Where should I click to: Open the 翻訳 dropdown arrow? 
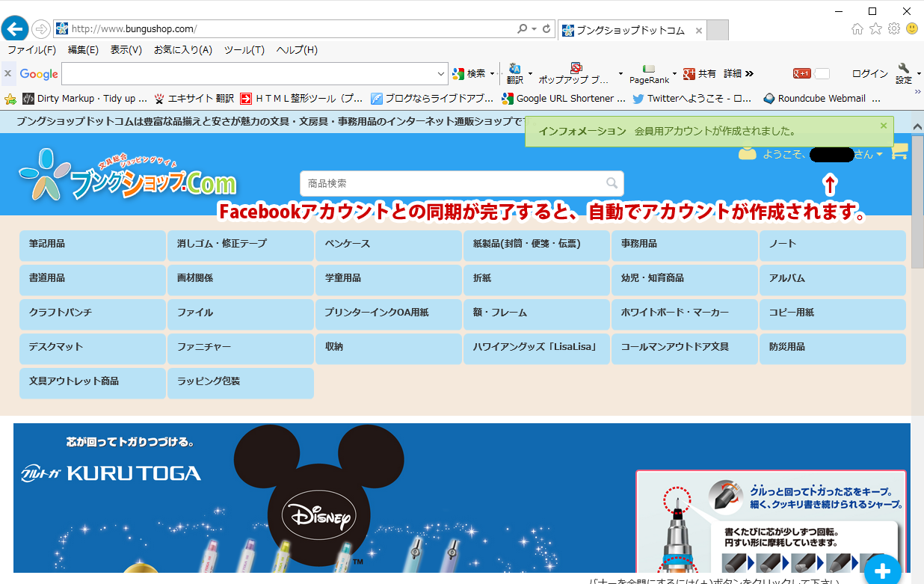click(x=530, y=73)
